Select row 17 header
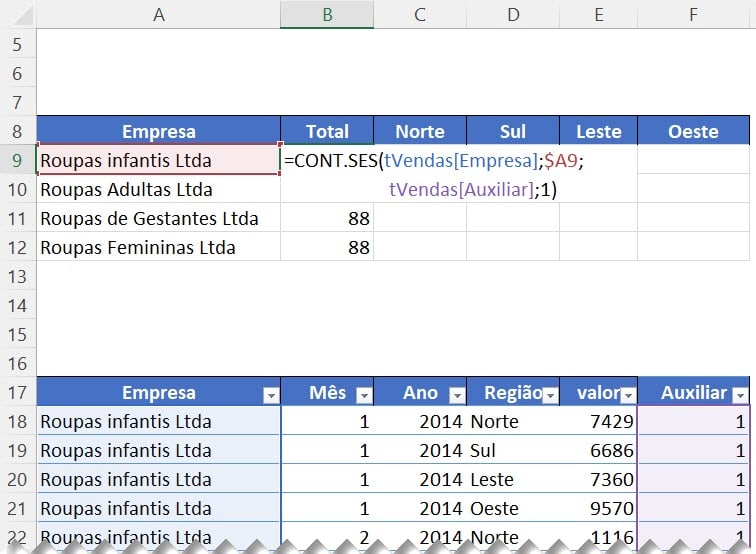Screen dimensions: 756x554 tap(18, 393)
